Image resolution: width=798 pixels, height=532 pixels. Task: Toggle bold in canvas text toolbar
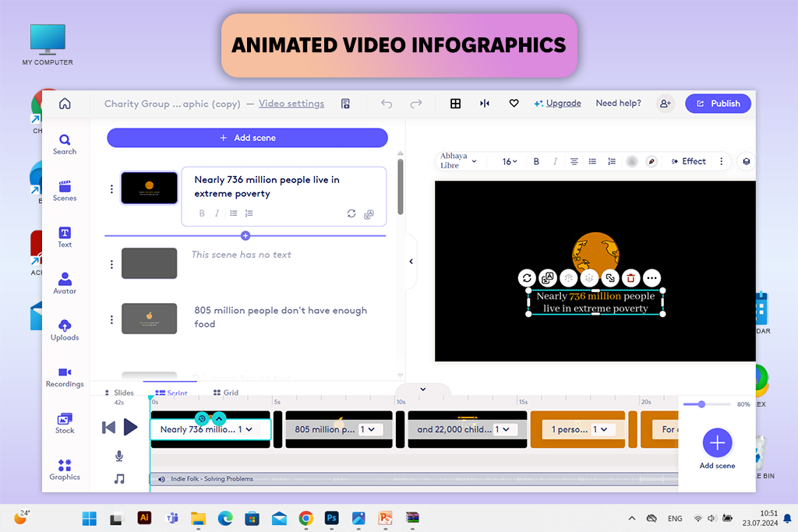click(x=536, y=161)
